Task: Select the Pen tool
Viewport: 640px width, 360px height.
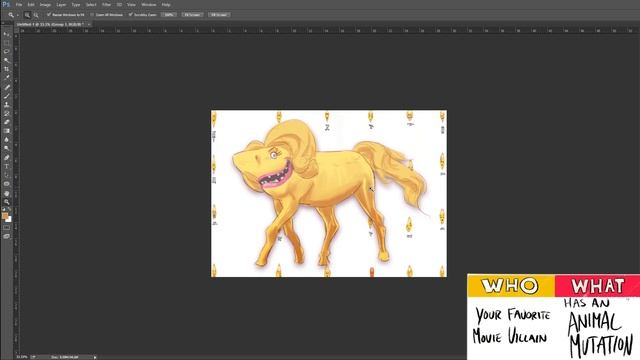Action: point(6,158)
